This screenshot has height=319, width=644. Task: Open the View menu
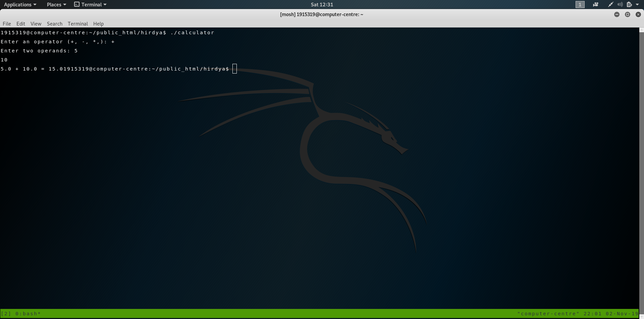tap(36, 24)
